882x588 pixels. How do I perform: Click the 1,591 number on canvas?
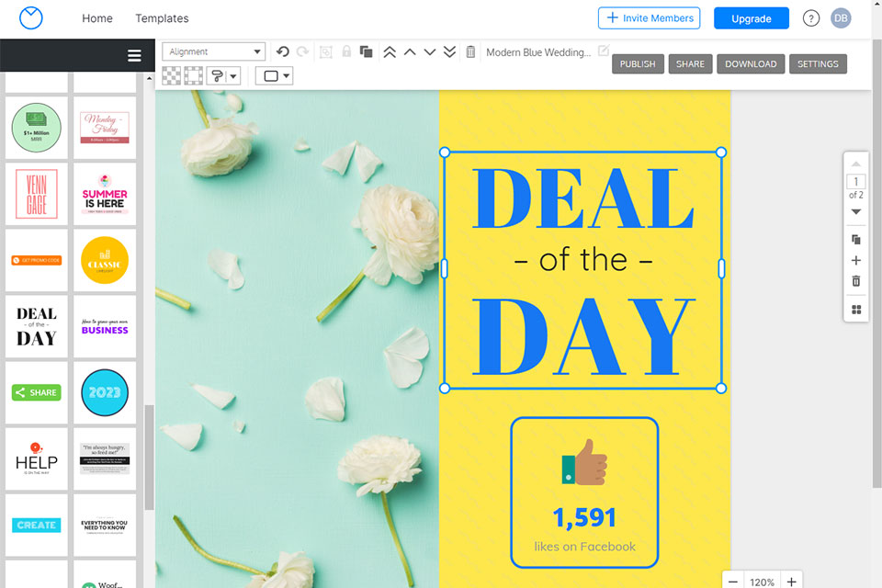coord(584,517)
